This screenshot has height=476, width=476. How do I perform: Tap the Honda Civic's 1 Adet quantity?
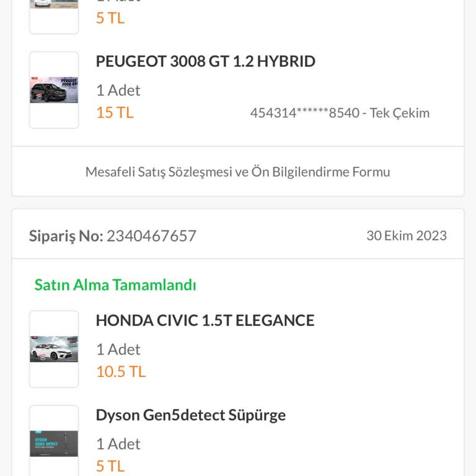coord(118,350)
